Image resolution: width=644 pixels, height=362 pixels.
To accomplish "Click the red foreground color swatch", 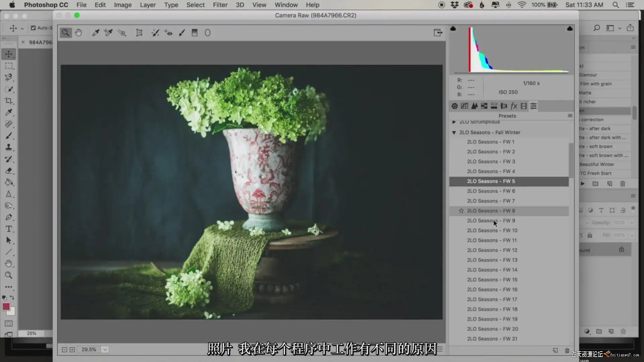I will (x=6, y=306).
